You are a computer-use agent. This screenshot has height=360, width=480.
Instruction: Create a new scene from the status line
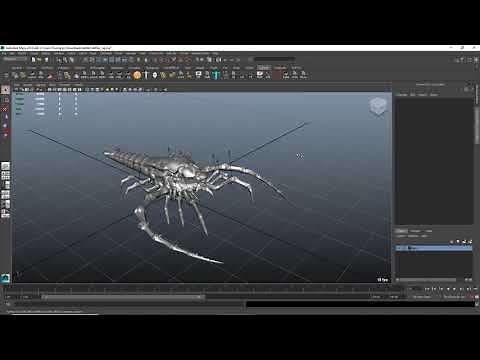tap(33, 60)
